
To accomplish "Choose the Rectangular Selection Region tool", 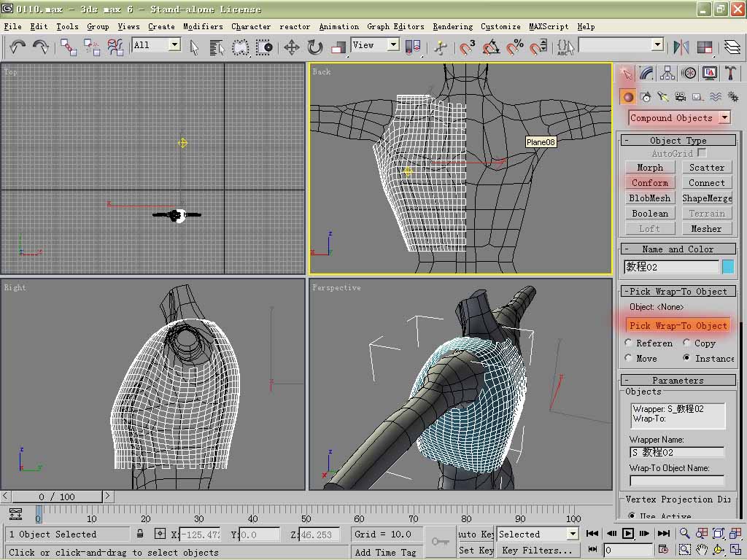I will 241,47.
